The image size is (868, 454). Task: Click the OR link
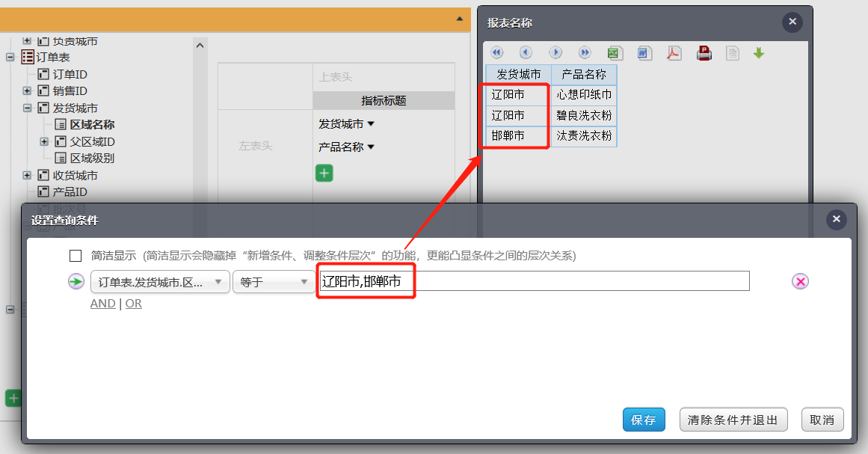133,304
